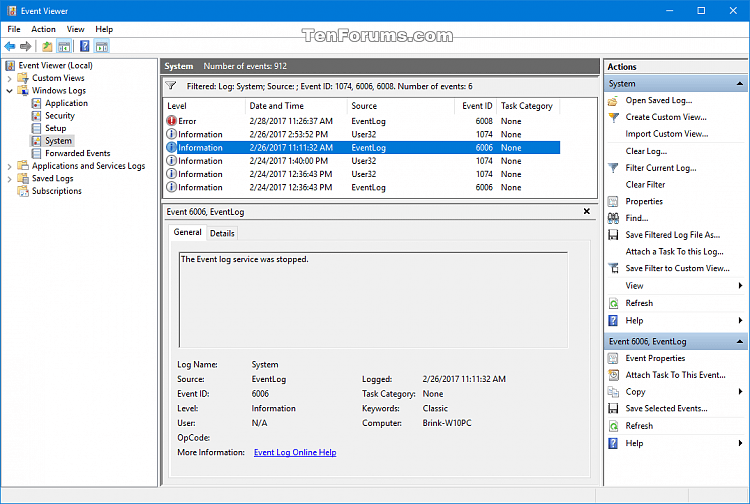750x504 pixels.
Task: Open Help submenu arrow under System actions
Action: (x=740, y=320)
